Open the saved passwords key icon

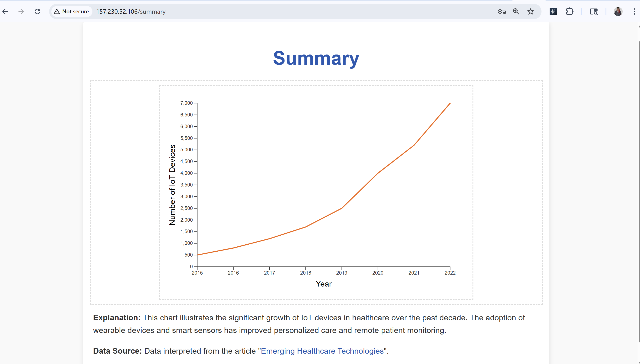501,11
